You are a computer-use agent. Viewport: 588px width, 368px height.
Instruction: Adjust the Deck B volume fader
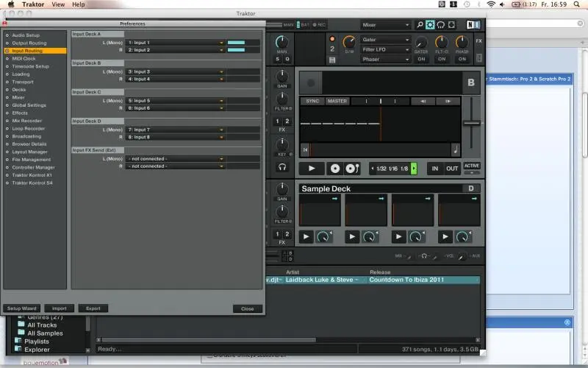pyautogui.click(x=471, y=123)
